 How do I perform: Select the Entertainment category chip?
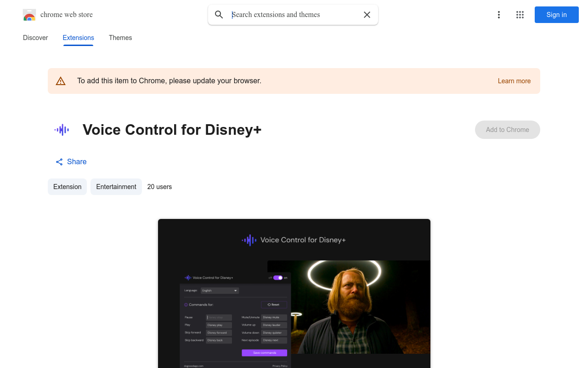click(x=116, y=187)
